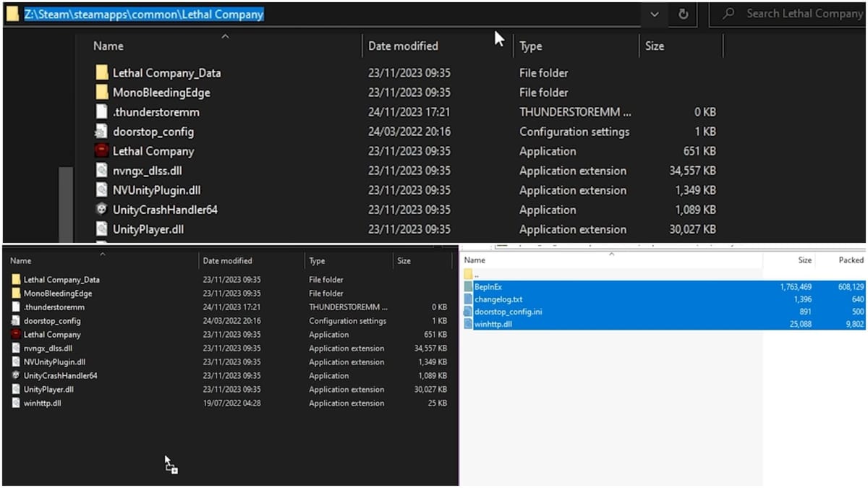Click the parent '..' folder icon in archive
The width and height of the screenshot is (868, 488).
468,274
